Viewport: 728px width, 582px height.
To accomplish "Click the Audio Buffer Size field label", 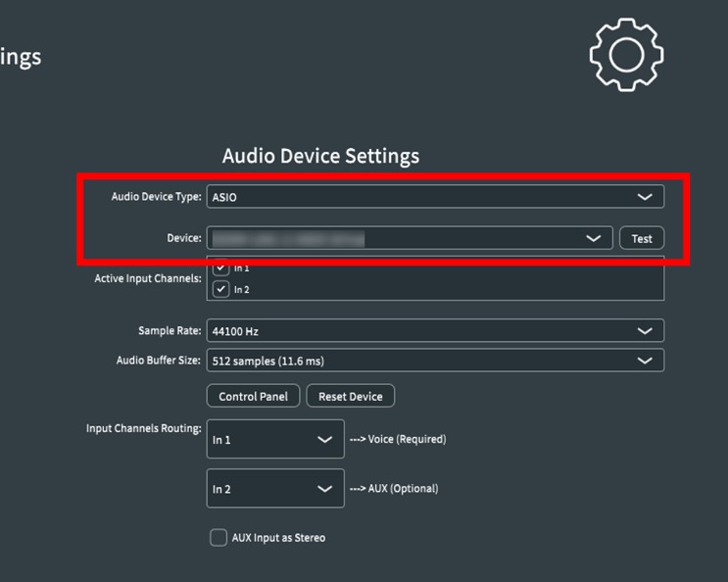I will click(159, 361).
